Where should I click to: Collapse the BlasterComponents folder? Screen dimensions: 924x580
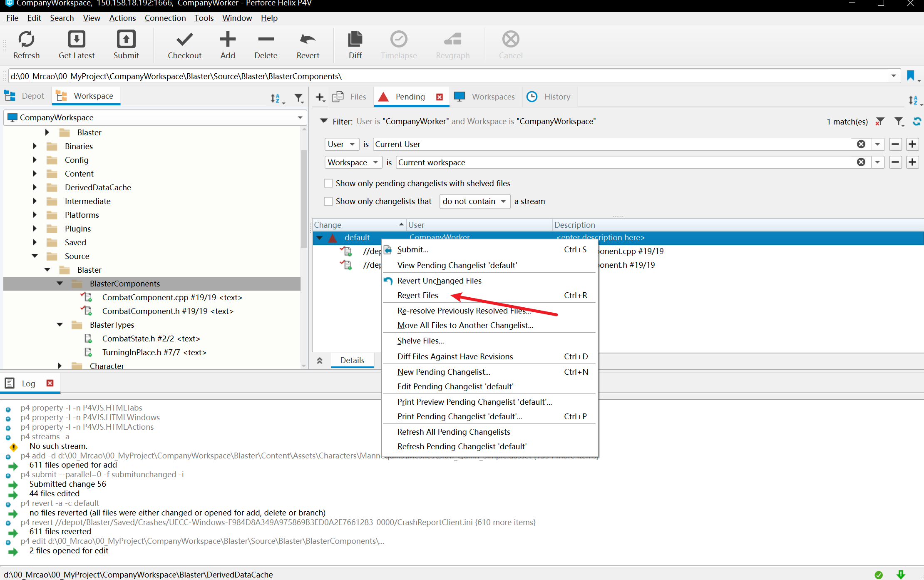click(60, 284)
